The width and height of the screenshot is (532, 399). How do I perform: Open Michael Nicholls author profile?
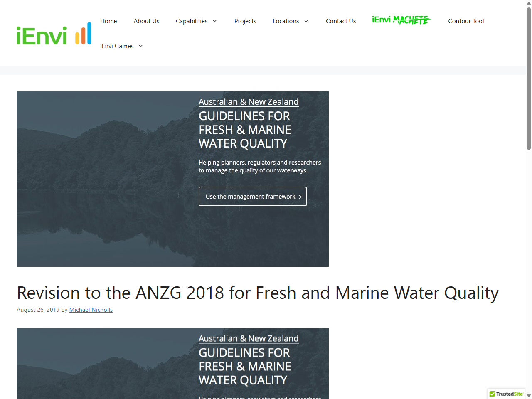click(x=91, y=309)
